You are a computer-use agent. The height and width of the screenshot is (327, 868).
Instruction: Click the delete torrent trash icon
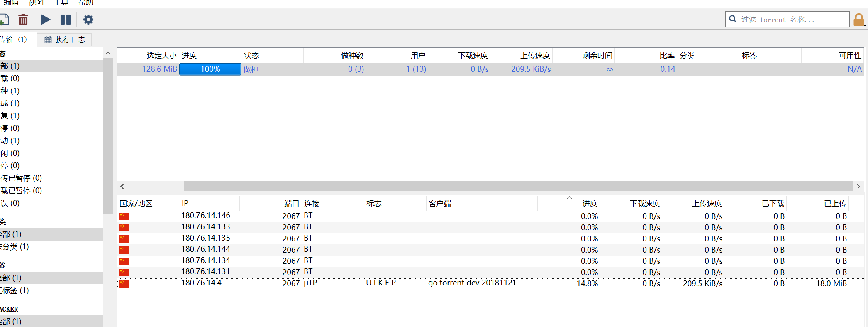tap(23, 20)
